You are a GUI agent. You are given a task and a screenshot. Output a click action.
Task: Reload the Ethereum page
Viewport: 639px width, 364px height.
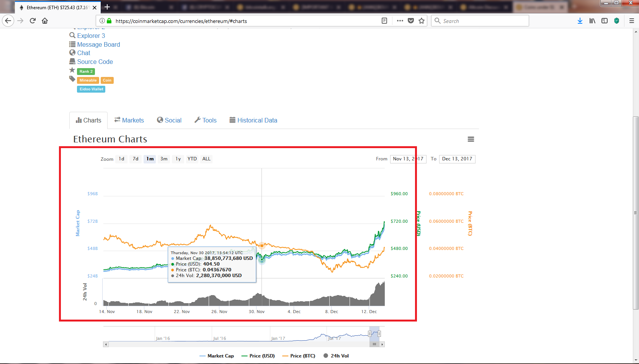[33, 21]
